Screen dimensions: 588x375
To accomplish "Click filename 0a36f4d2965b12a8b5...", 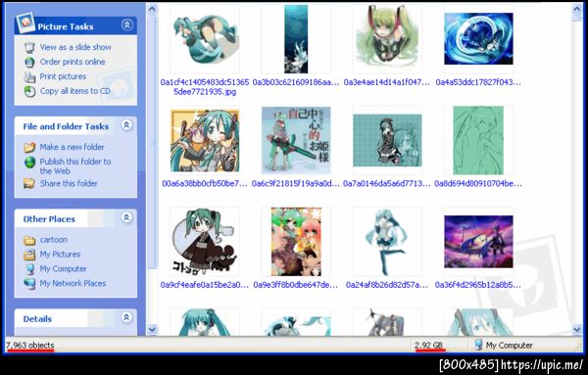I will point(478,285).
